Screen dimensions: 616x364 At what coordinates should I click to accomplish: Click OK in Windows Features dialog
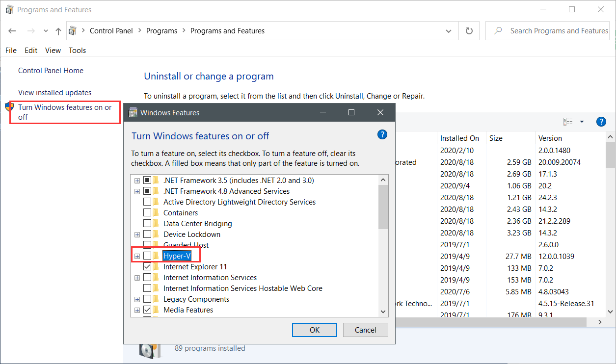(315, 330)
